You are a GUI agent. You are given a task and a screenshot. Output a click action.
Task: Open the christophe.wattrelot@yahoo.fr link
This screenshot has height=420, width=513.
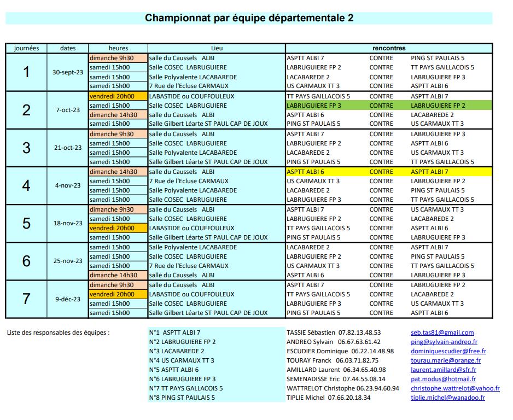(455, 388)
